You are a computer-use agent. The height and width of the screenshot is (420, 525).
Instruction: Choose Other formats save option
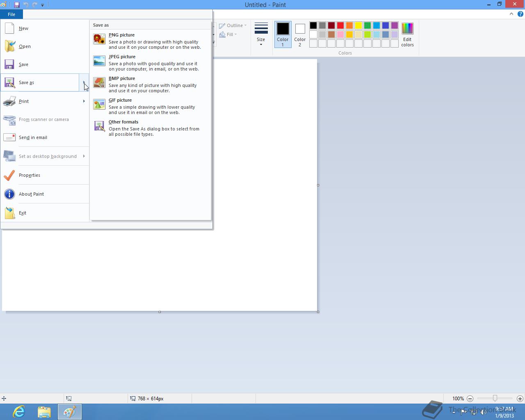[151, 128]
